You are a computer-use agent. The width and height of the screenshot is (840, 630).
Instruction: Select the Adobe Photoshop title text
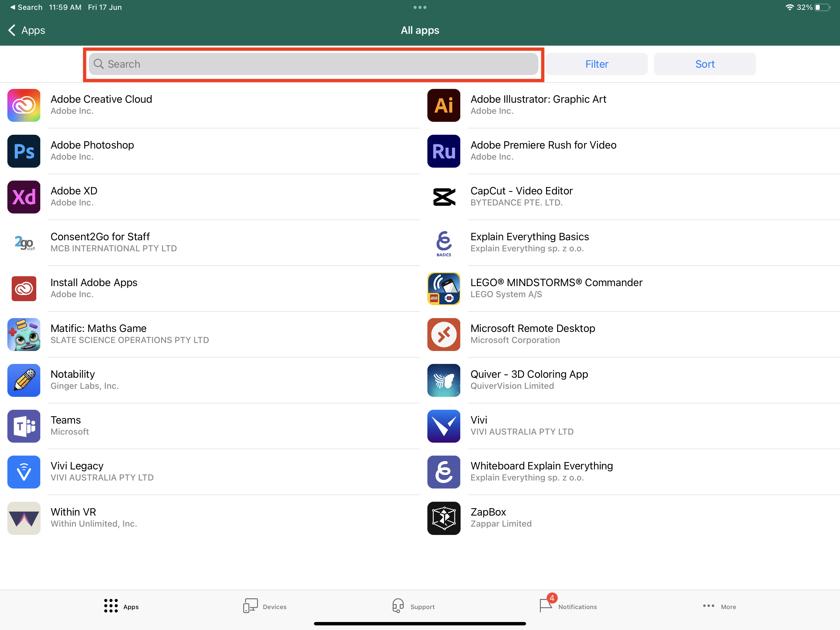pos(92,145)
